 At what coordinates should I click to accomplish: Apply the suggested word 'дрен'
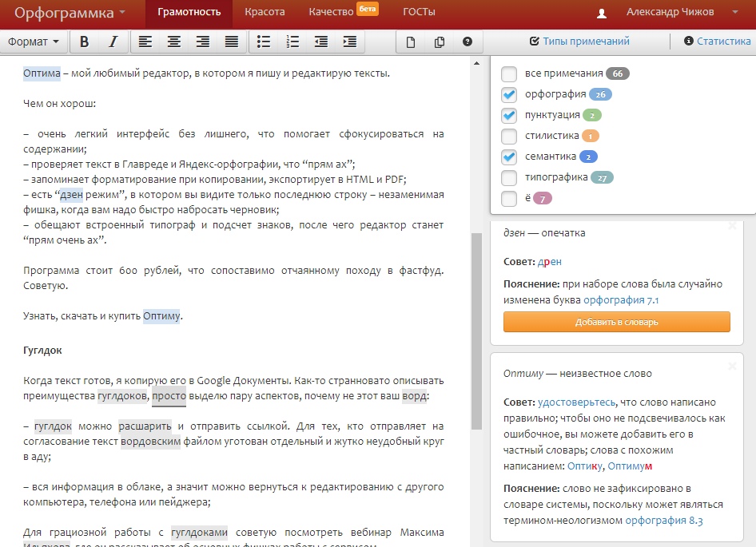tap(550, 262)
